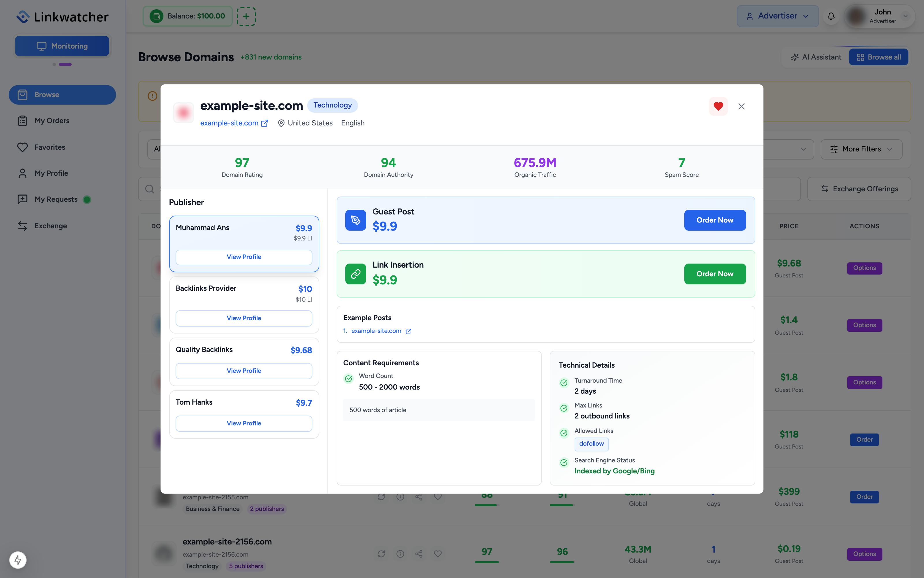Add funds with the dashed plus button
924x578 pixels.
pos(246,16)
